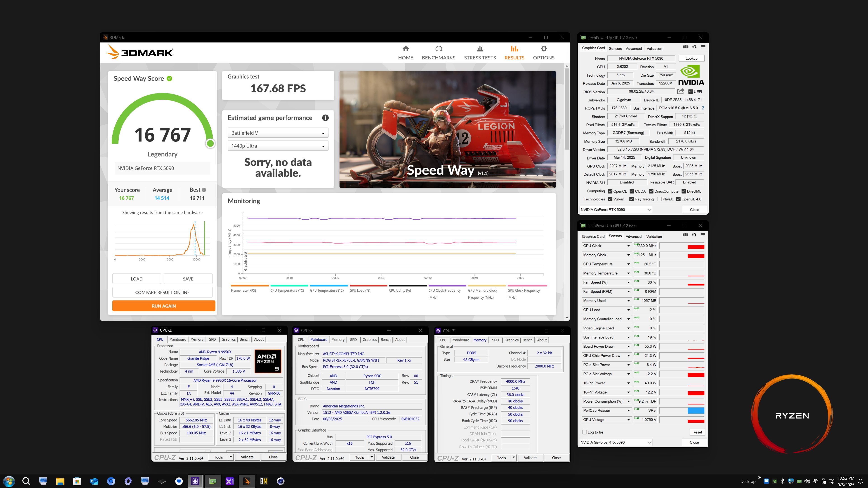Screen dimensions: 868x488
Task: Click the info icon next to Best score
Action: (204, 190)
